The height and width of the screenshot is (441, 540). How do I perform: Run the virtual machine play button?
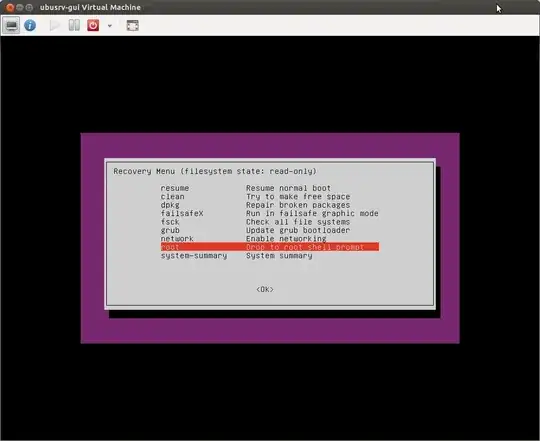[54, 25]
